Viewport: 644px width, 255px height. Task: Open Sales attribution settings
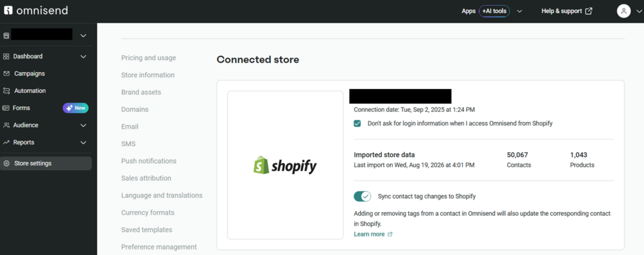tap(146, 178)
